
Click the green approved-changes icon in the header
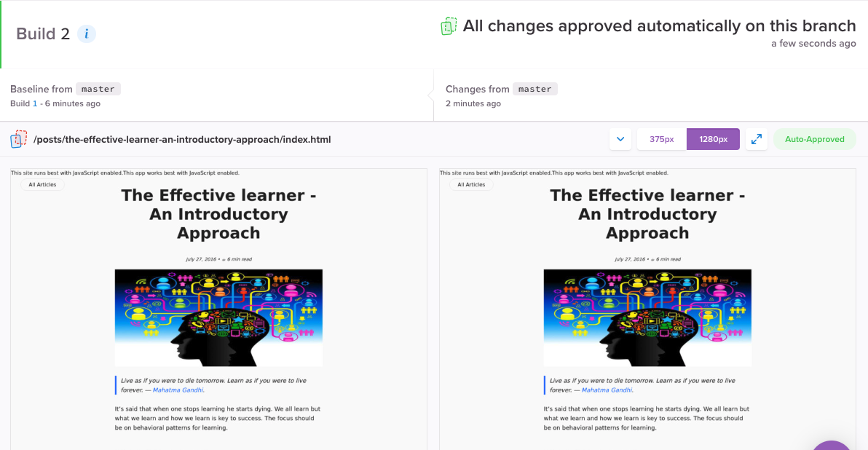pyautogui.click(x=449, y=26)
